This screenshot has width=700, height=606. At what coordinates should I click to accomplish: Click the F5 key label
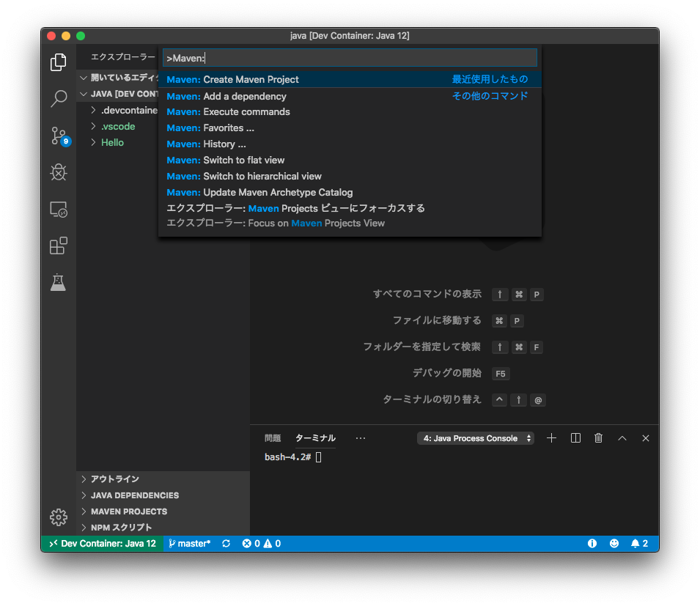click(501, 374)
